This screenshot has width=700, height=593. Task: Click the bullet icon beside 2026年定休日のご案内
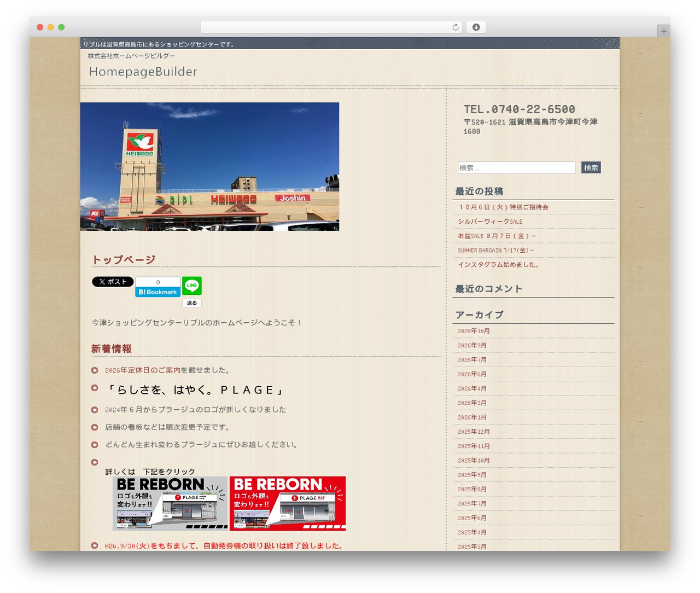95,370
